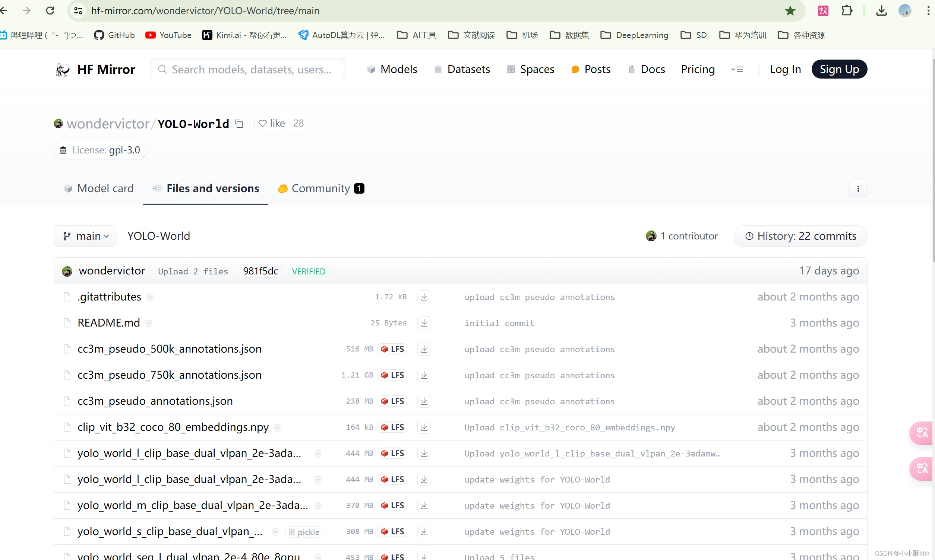Open Spaces in the top navigation
Viewport: 935px width, 560px height.
click(531, 69)
